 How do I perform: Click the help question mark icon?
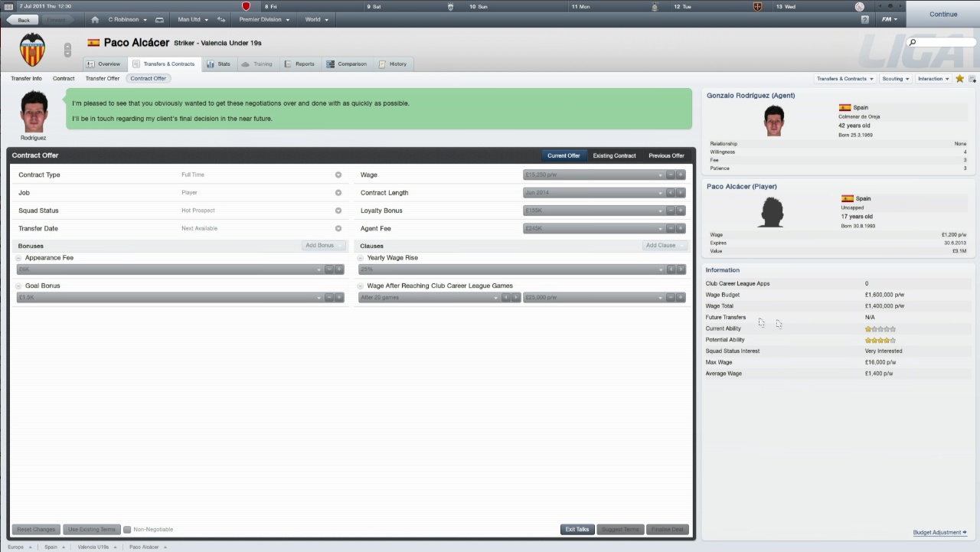pos(864,19)
